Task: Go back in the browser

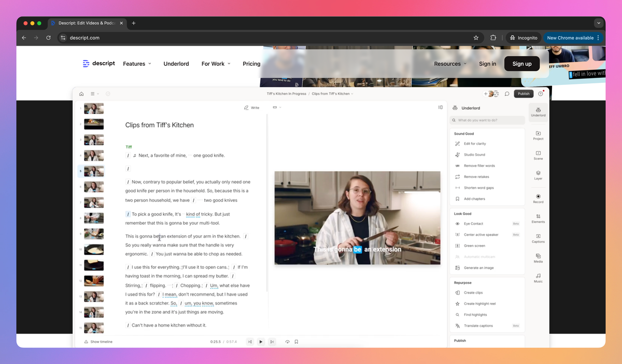Action: coord(24,38)
